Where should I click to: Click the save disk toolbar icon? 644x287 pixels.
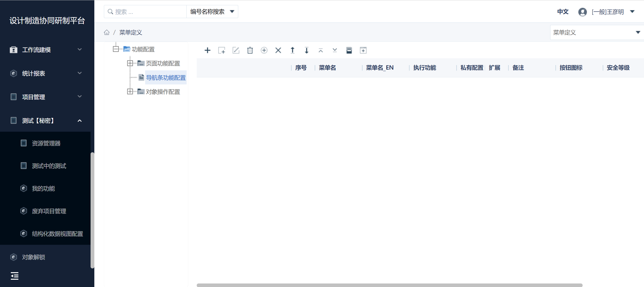coord(349,50)
